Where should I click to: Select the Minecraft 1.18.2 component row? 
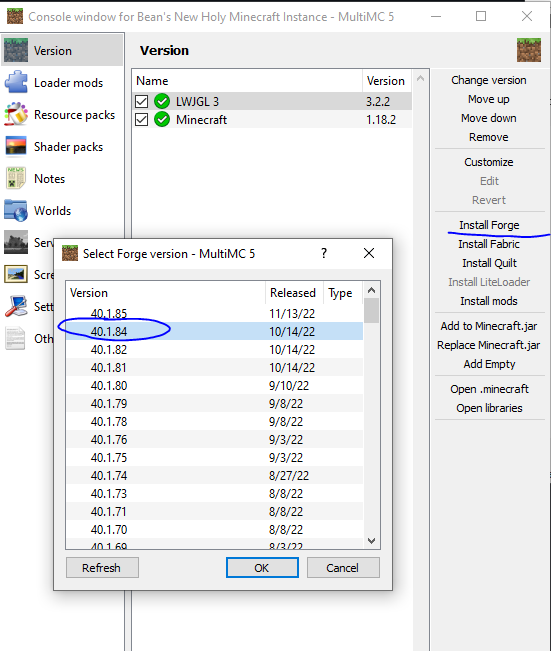pyautogui.click(x=272, y=120)
